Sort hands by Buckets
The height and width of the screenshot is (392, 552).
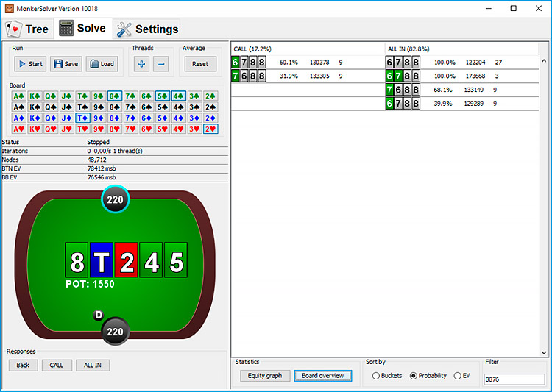pos(376,376)
